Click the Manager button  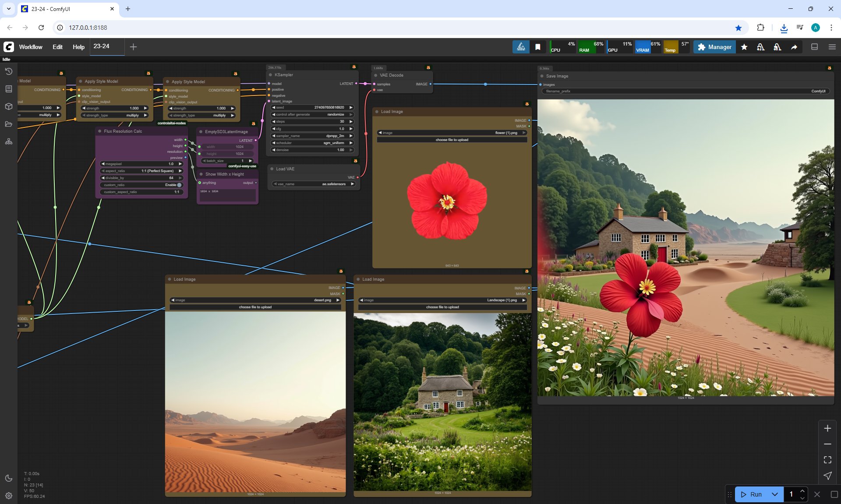pyautogui.click(x=714, y=47)
